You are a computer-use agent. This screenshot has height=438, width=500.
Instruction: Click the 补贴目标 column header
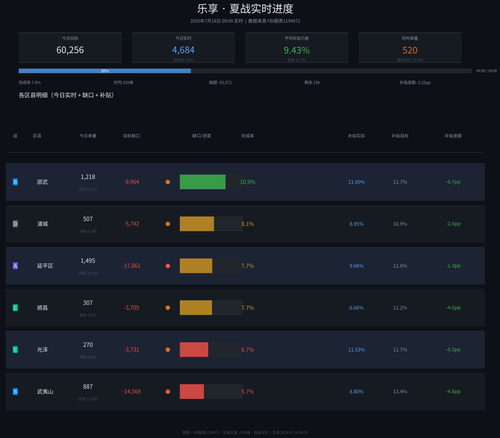(x=400, y=136)
